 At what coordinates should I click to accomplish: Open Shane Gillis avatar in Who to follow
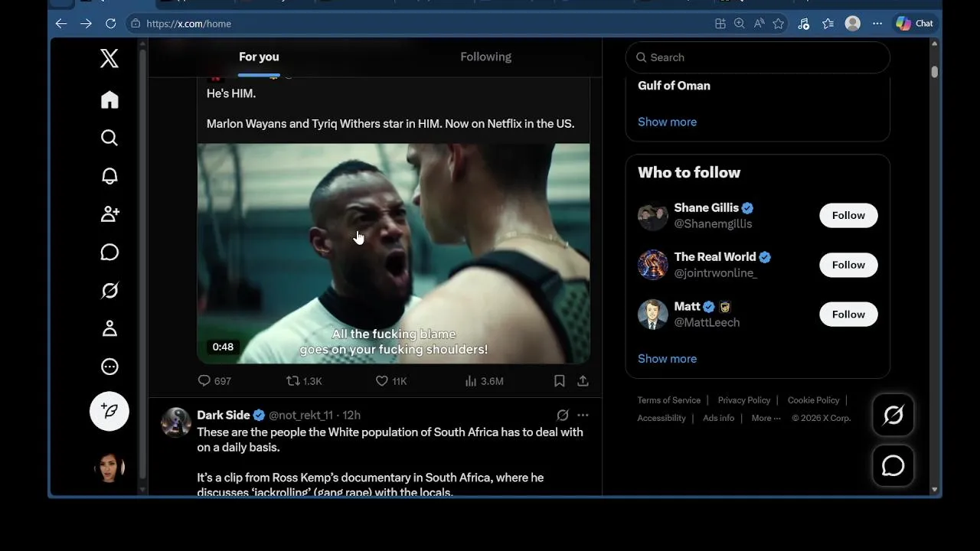(x=653, y=216)
